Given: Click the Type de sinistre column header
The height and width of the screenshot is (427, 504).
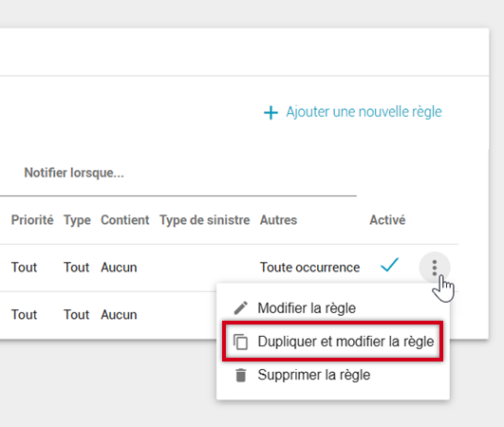Looking at the screenshot, I should click(205, 220).
